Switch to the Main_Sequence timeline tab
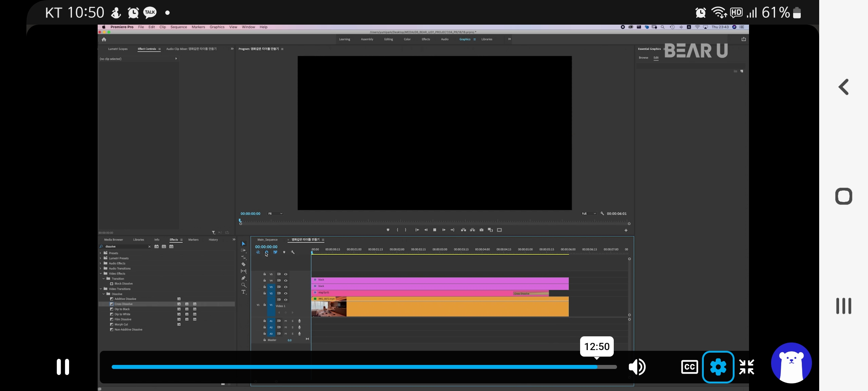 tap(267, 240)
